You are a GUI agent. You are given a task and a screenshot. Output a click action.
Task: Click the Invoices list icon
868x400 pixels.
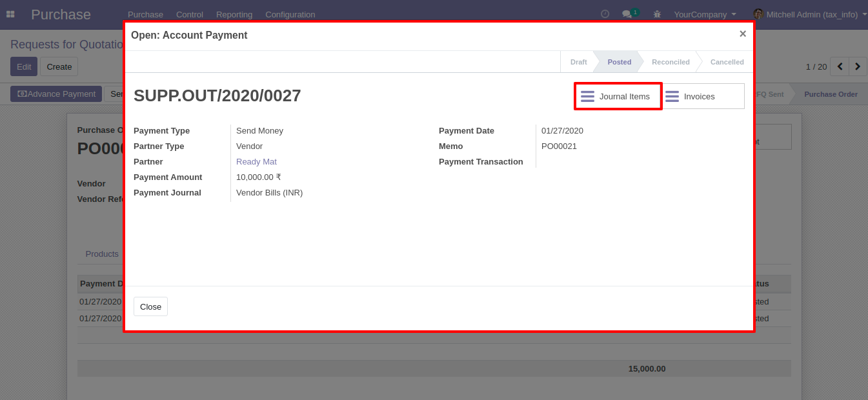[x=672, y=96]
